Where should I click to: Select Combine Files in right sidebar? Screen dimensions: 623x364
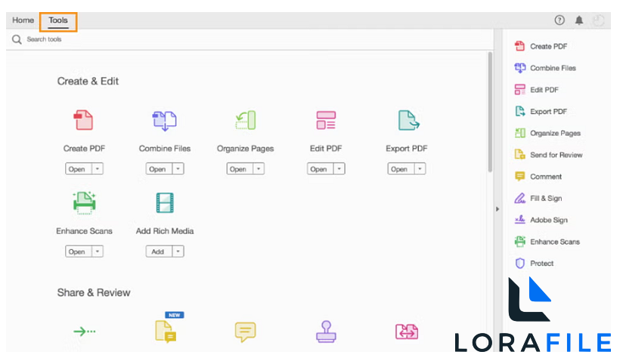[545, 68]
